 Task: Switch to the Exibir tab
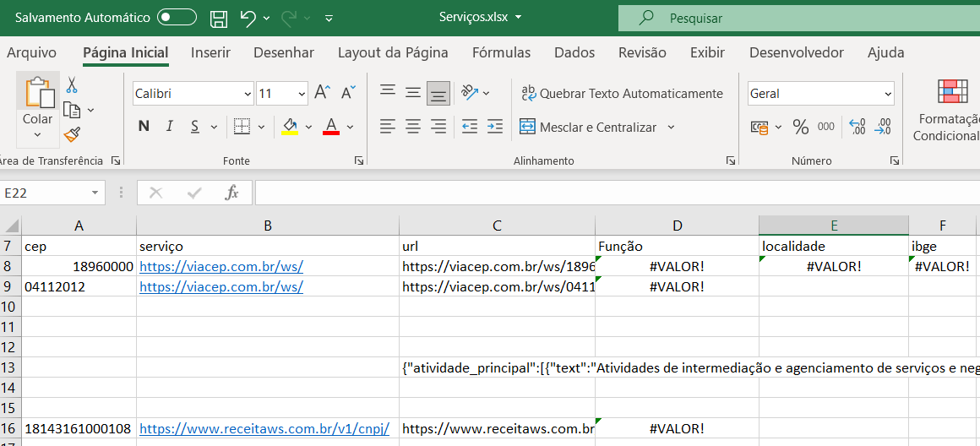[x=707, y=53]
